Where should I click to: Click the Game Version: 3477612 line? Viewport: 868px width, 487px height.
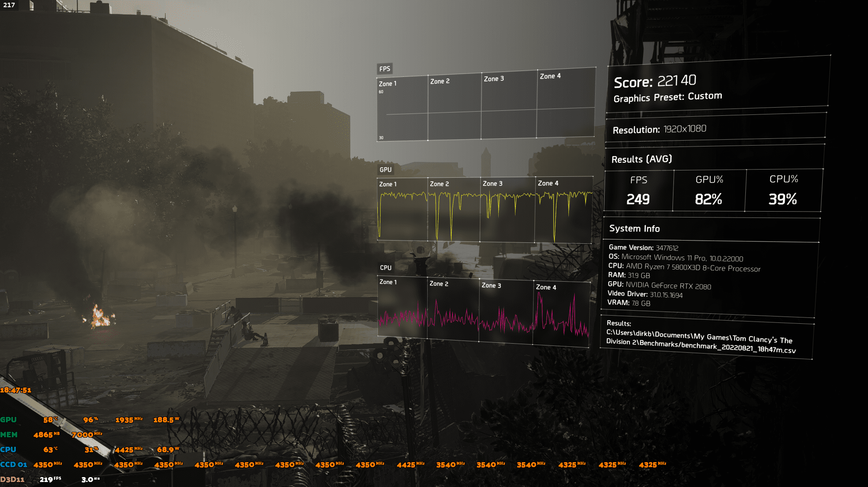644,247
